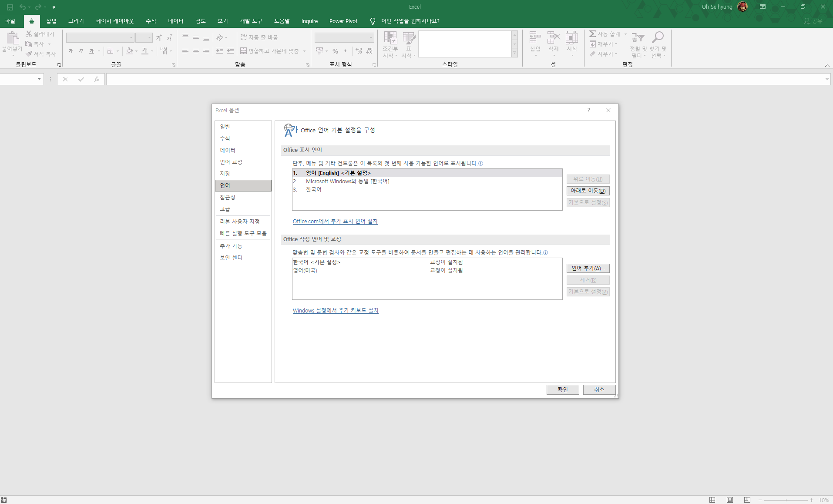Click the zoom slider in status bar

click(x=786, y=500)
